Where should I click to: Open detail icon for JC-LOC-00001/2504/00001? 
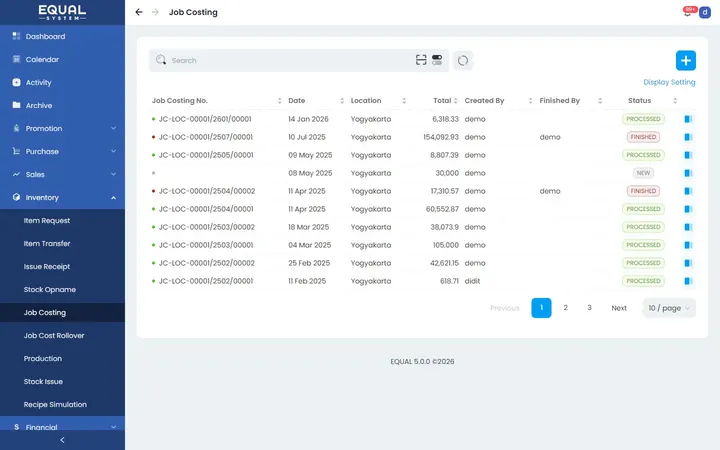[x=688, y=209]
